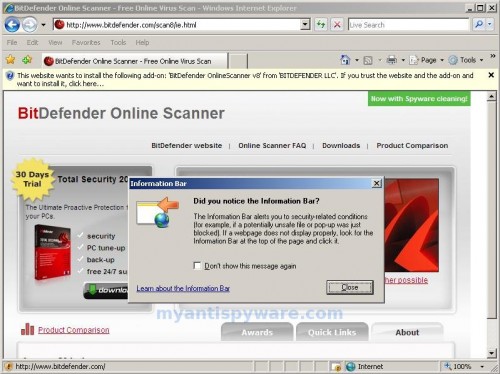Open the Favorites menu
The width and height of the screenshot is (500, 374).
pos(86,43)
